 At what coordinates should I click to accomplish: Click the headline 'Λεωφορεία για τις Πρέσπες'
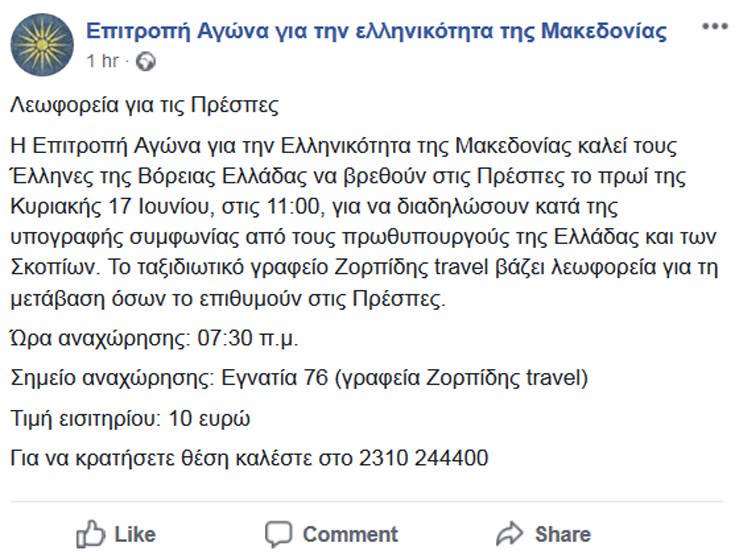[x=144, y=106]
